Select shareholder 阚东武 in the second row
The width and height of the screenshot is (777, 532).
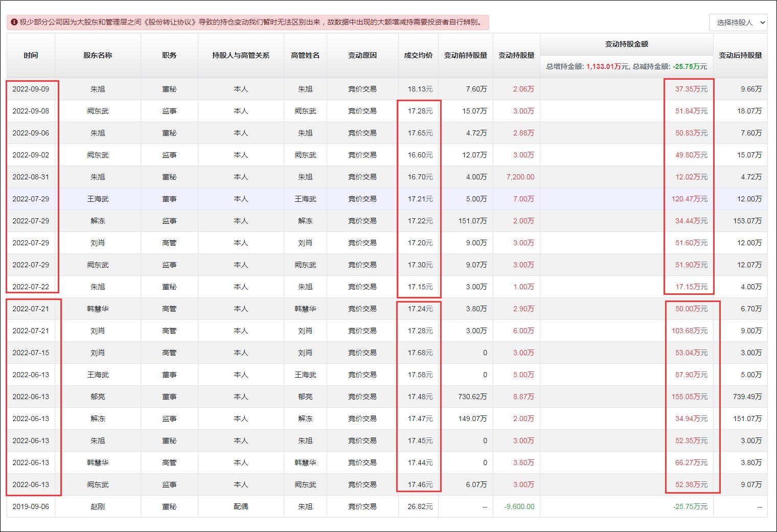98,111
